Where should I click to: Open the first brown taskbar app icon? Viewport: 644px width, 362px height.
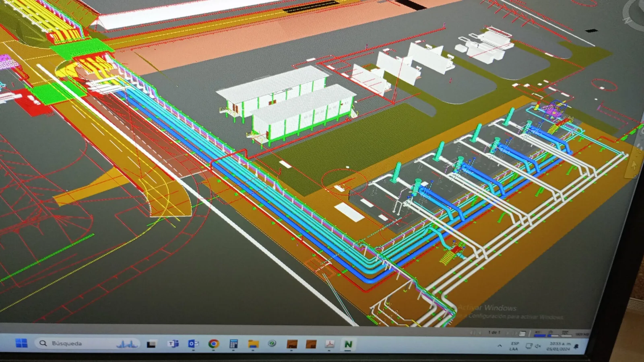point(292,344)
